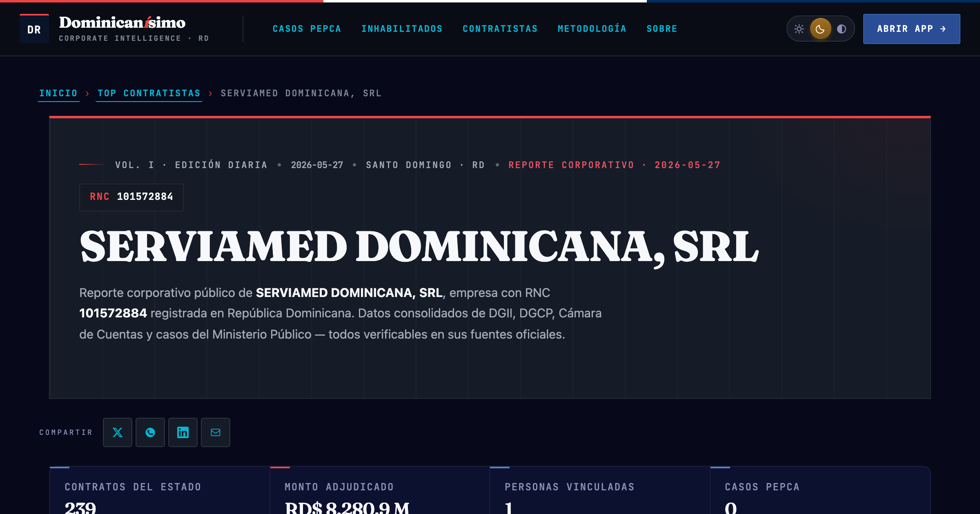Screen dimensions: 980x514
Task: Click the arrow inside Abrir App button
Action: click(x=943, y=29)
